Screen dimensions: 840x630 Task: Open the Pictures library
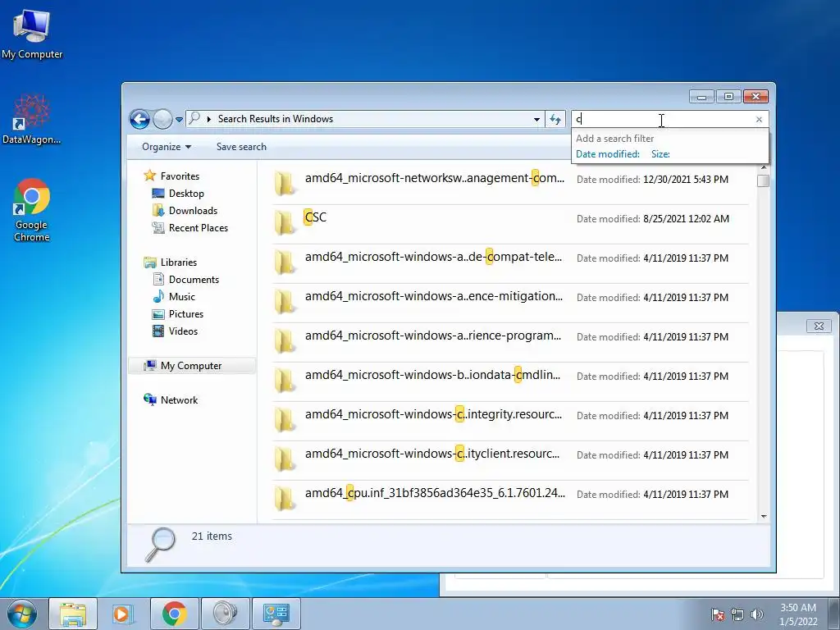click(186, 314)
